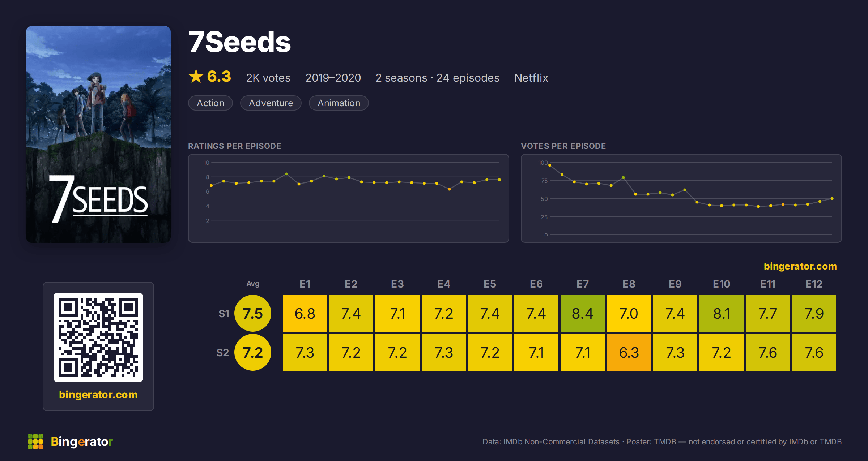The image size is (868, 461).
Task: Click the S2 average 7.2 circle
Action: coord(253,352)
